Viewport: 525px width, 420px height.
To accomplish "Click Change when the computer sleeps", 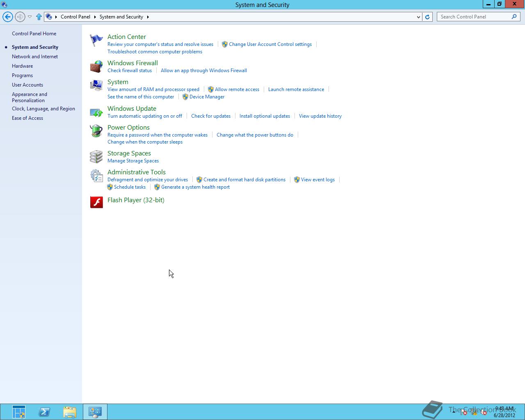I will [x=145, y=142].
